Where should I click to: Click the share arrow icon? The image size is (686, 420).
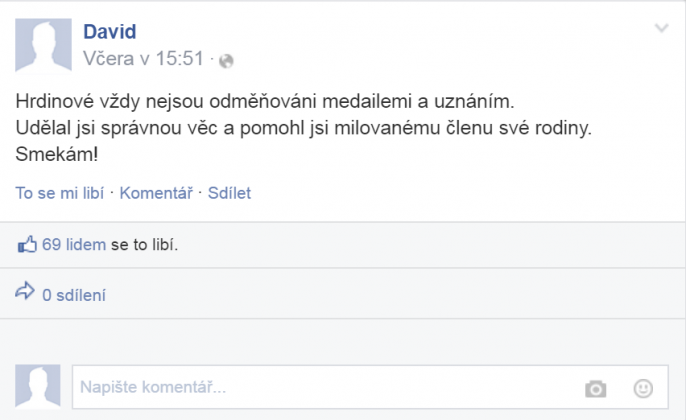point(26,294)
